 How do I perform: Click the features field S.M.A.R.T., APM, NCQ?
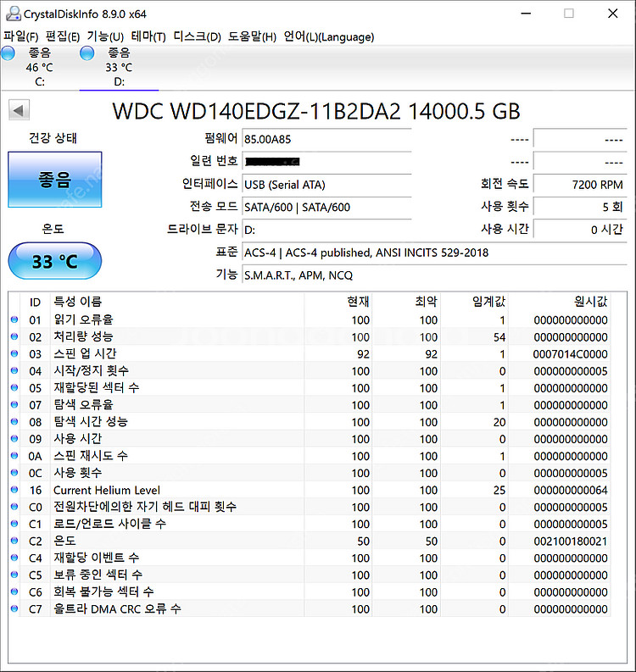(434, 275)
